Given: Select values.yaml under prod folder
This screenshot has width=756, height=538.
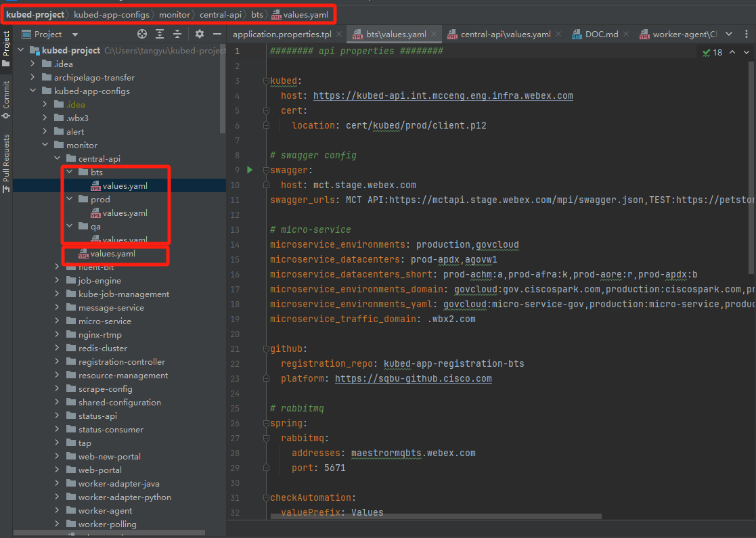Looking at the screenshot, I should click(x=119, y=212).
